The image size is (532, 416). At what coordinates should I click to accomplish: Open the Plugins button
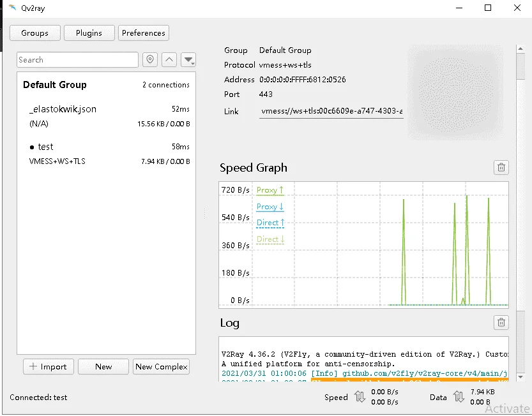point(89,33)
